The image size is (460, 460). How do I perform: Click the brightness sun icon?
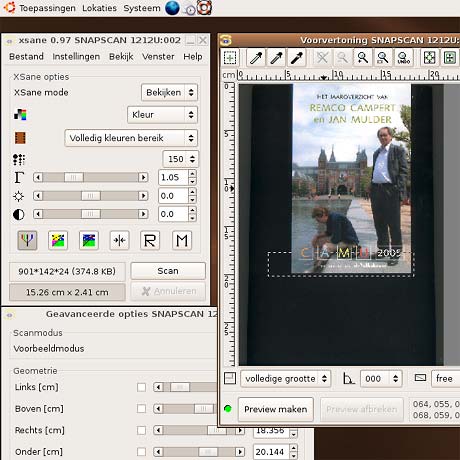[18, 196]
